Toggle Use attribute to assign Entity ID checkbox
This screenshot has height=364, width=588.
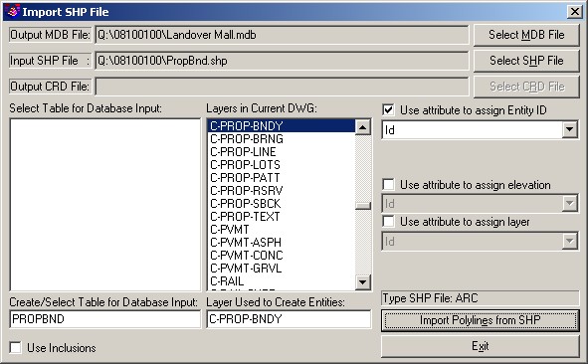click(x=388, y=110)
